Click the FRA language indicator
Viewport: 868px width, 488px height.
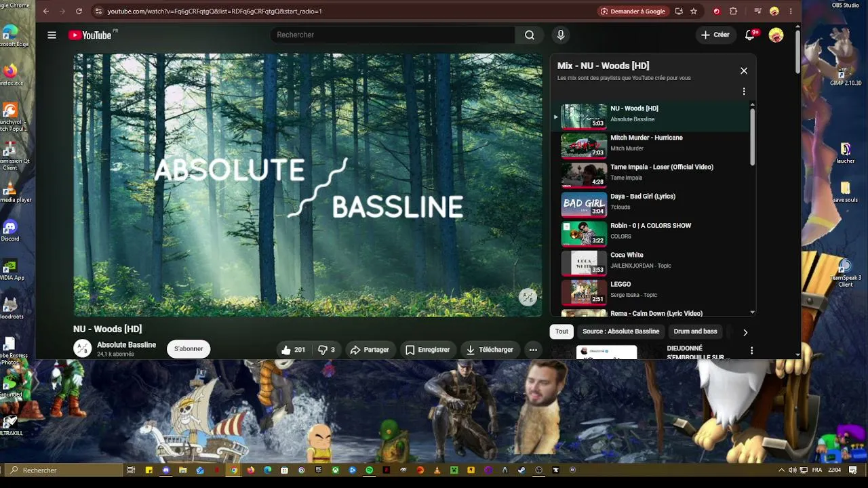coord(817,470)
